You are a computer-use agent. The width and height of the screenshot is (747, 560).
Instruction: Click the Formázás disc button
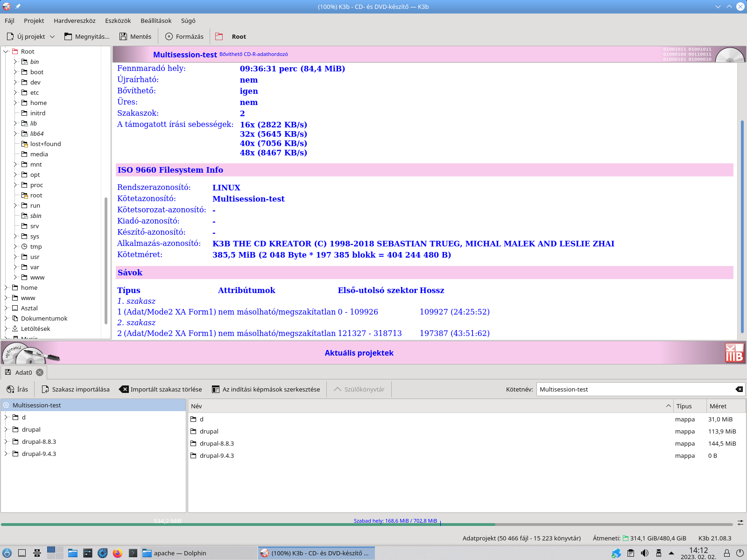pyautogui.click(x=184, y=36)
